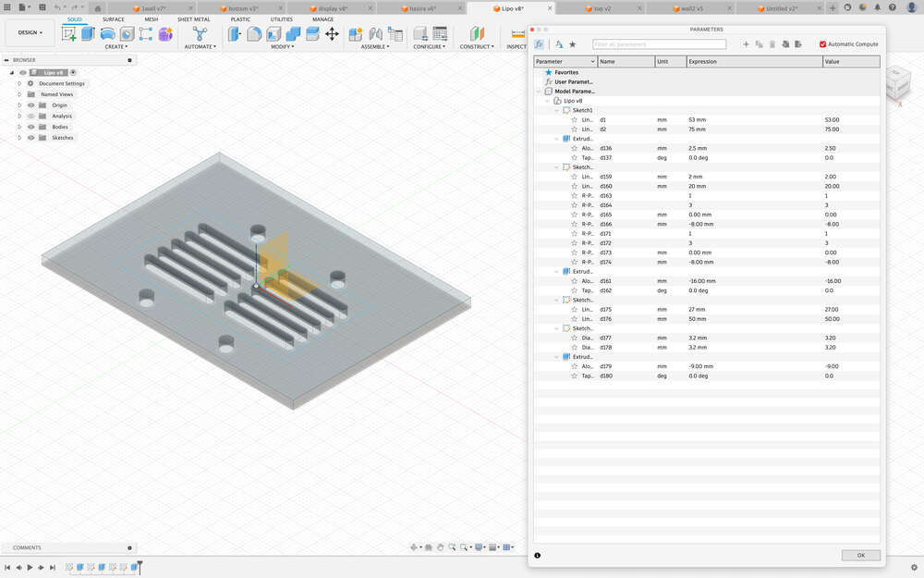Click the timeline settings gear icon
924x578 pixels.
[x=914, y=568]
